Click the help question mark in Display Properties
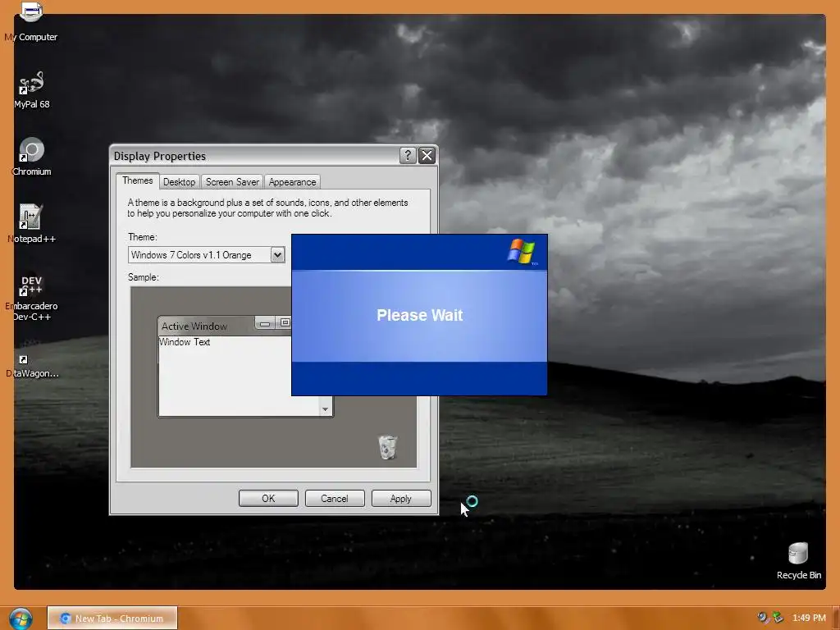 coord(408,155)
